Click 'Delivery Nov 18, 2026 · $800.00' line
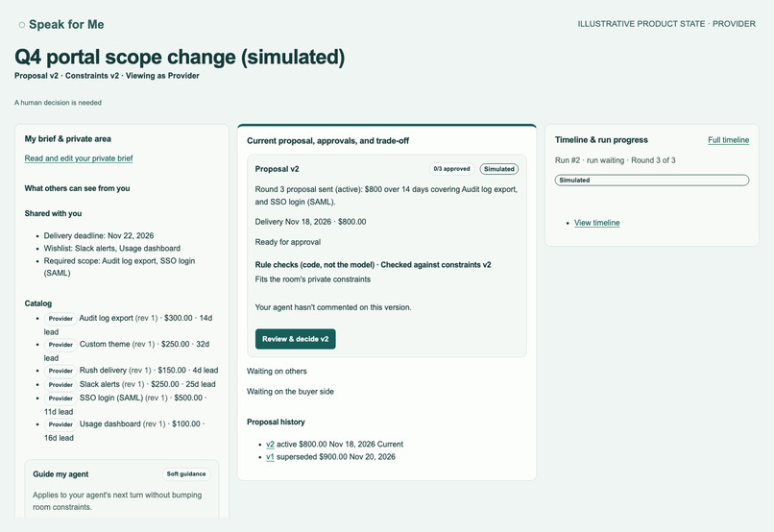This screenshot has width=774, height=532. [x=310, y=222]
